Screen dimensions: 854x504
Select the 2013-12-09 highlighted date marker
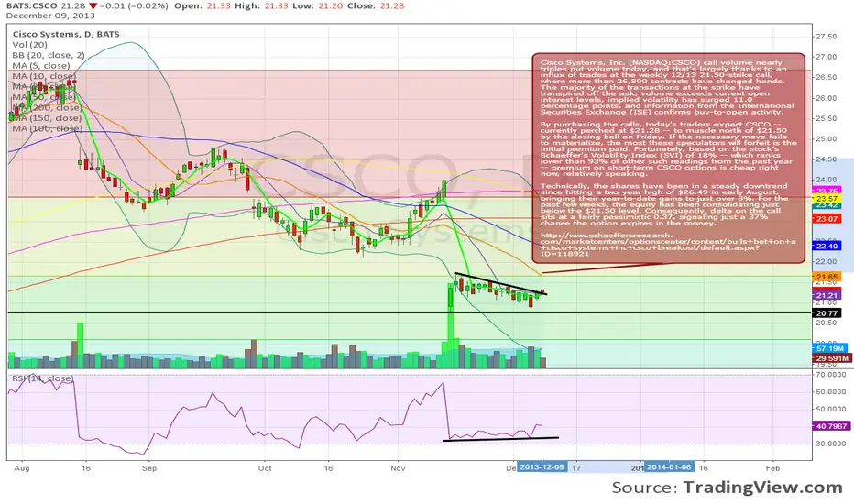coord(542,467)
